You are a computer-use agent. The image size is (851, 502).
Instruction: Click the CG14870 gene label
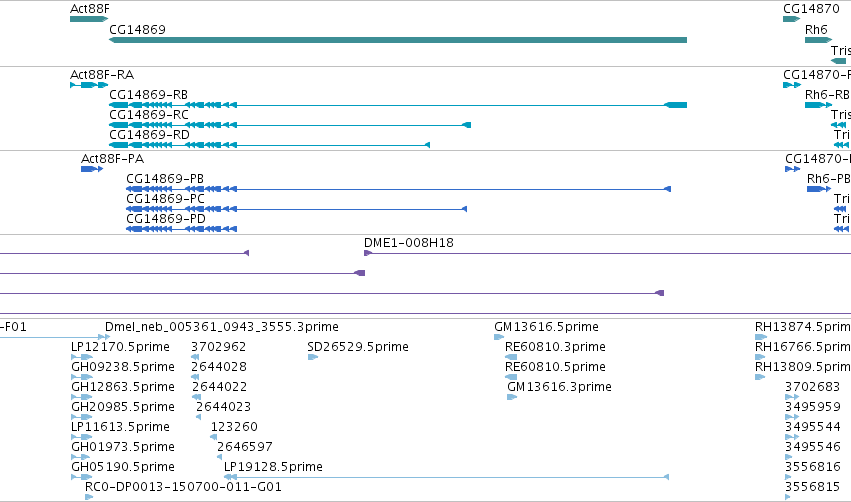[811, 9]
